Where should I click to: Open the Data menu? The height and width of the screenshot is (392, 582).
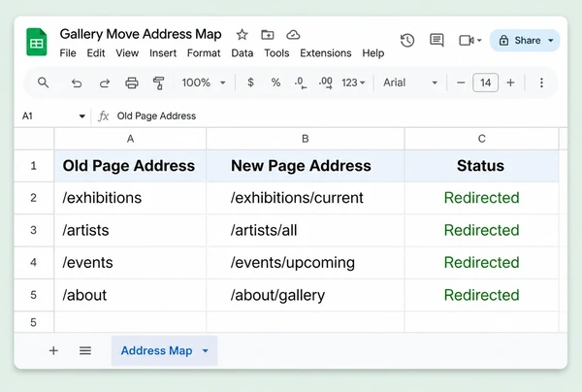[242, 53]
